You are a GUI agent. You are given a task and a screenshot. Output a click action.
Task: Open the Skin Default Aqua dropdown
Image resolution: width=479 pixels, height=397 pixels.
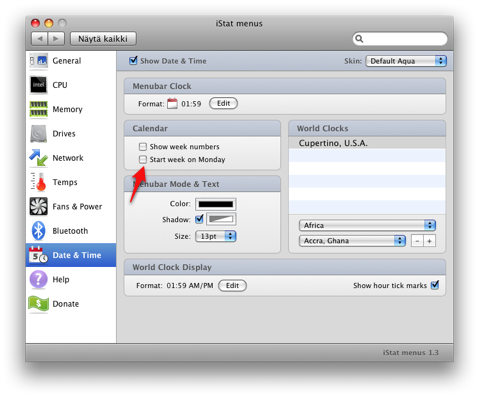coord(406,61)
